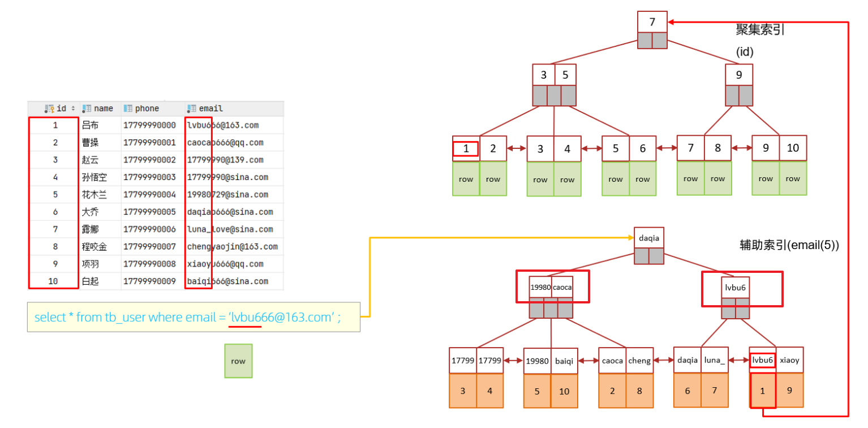The image size is (868, 428).
Task: Click root node daqia of the secondary index tree
Action: tap(649, 238)
